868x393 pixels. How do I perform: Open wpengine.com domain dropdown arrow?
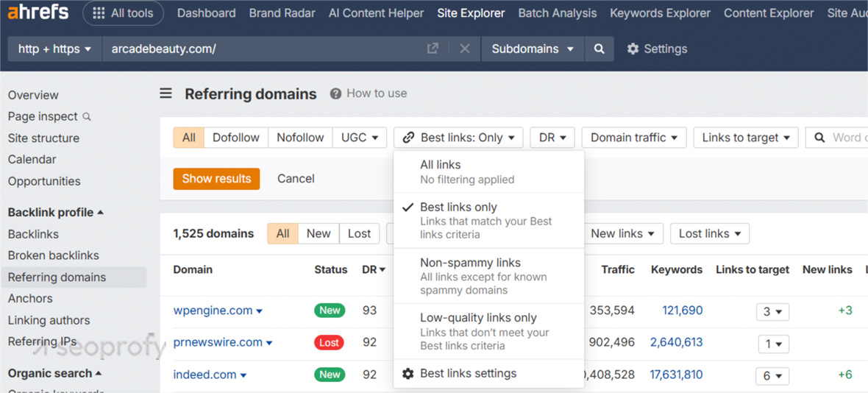260,311
